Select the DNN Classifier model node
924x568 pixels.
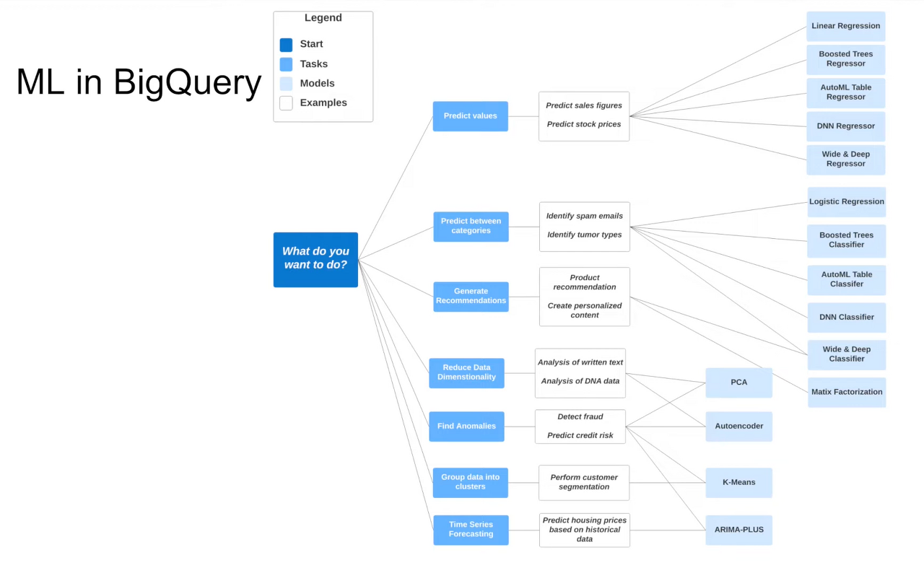coord(846,318)
